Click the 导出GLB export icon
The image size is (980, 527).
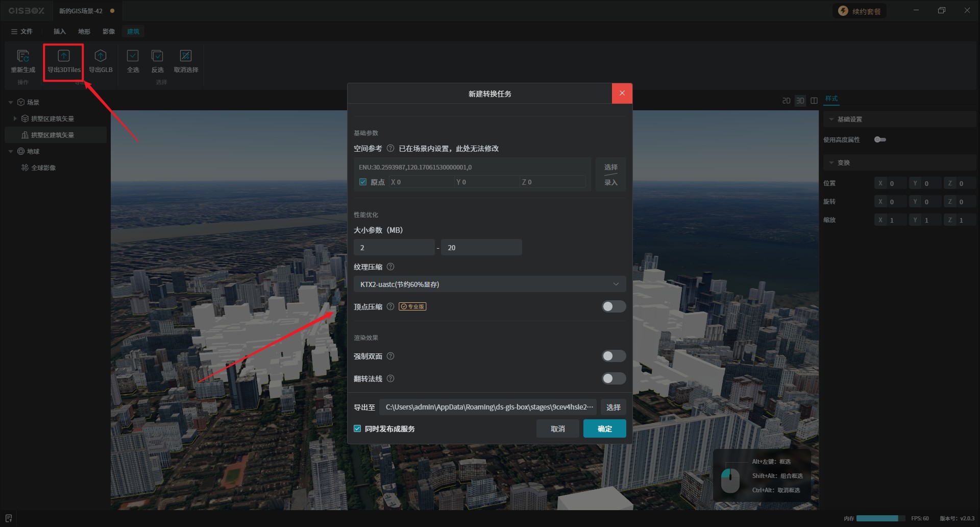pos(101,56)
